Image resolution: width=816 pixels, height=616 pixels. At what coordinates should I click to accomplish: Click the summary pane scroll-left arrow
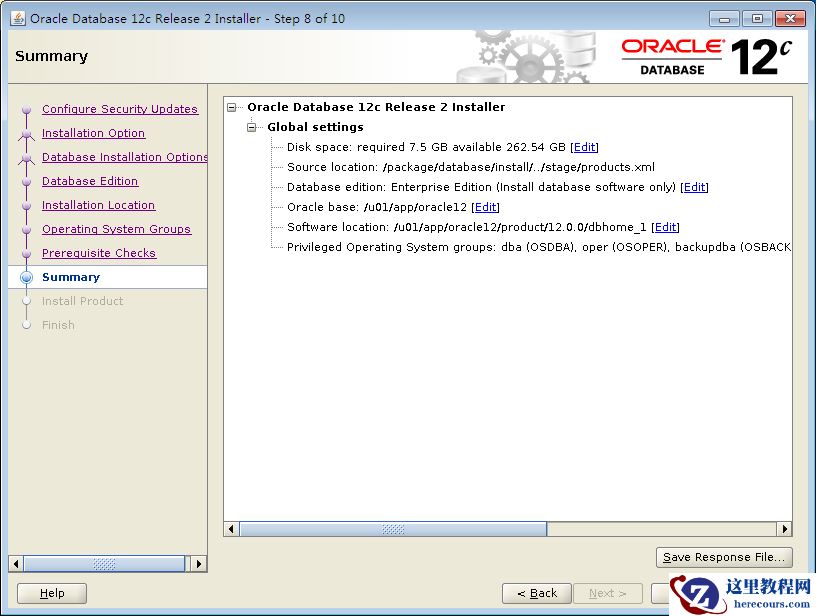tap(232, 529)
